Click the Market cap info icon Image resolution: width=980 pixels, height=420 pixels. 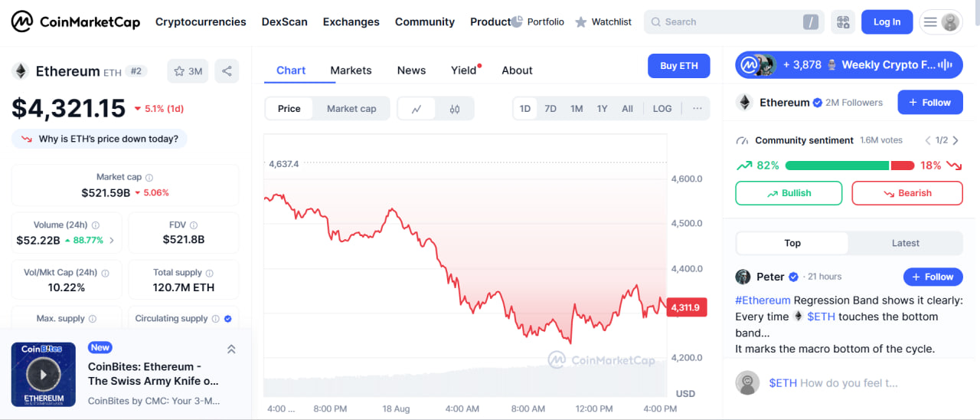tap(149, 177)
